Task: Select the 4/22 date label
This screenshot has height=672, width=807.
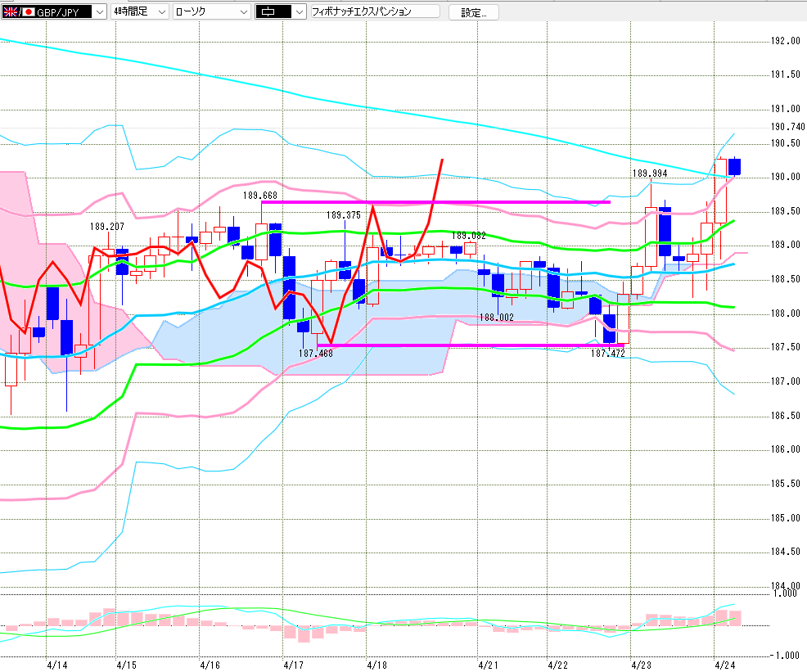Action: (558, 665)
